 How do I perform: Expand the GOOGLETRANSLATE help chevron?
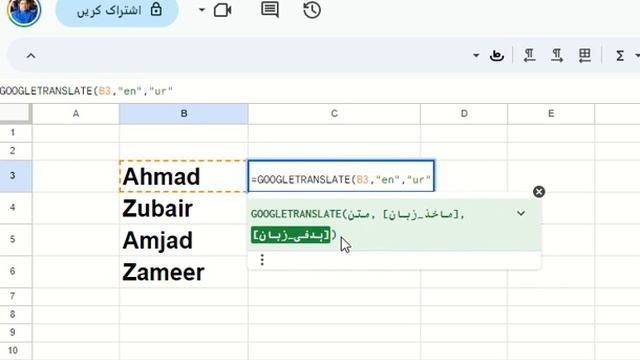[x=521, y=213]
